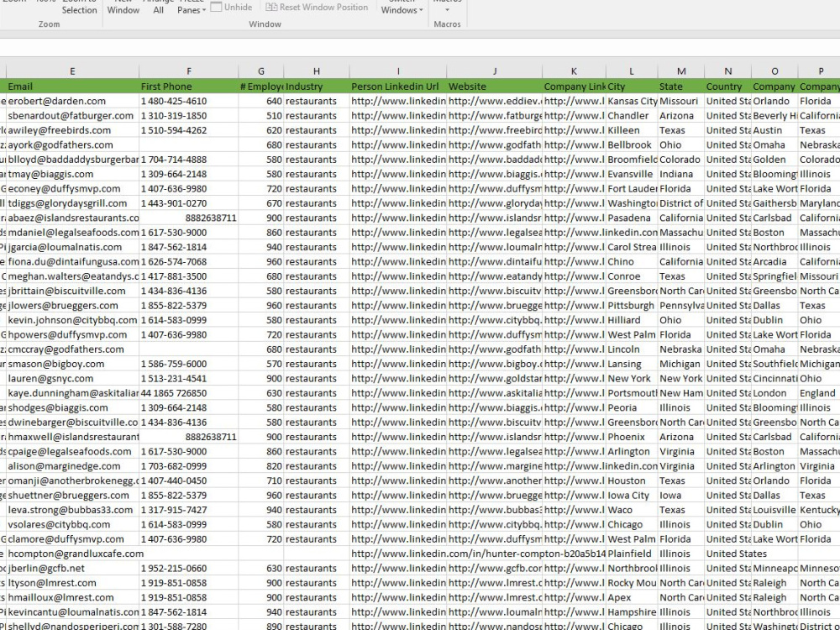Select city cell Chandler
840x630 pixels.
point(632,116)
